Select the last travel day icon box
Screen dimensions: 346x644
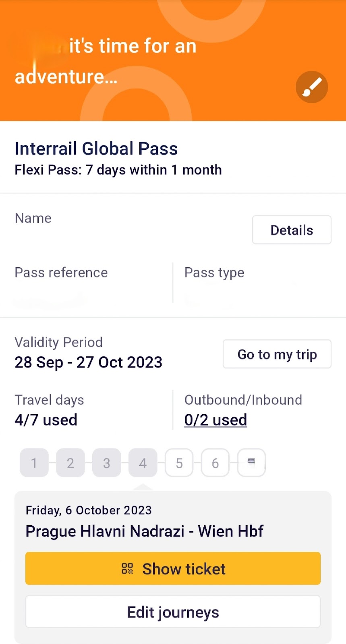251,462
